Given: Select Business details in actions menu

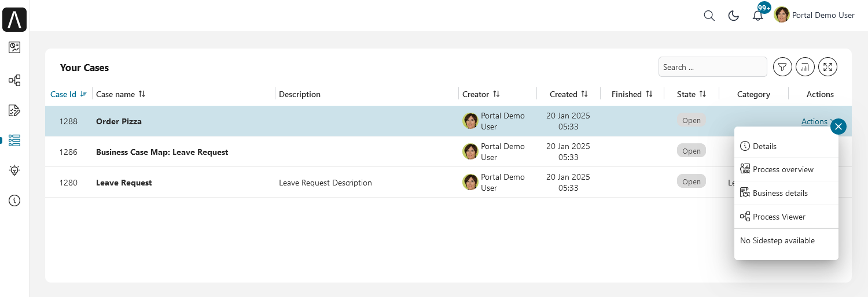Looking at the screenshot, I should [x=786, y=193].
